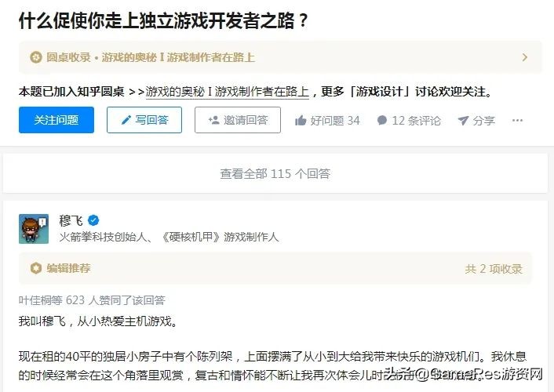Click the 邀请回答 invite button
The width and height of the screenshot is (554, 392).
(237, 120)
